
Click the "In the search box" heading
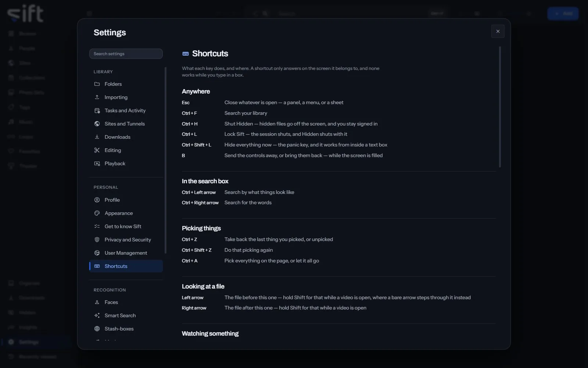205,181
